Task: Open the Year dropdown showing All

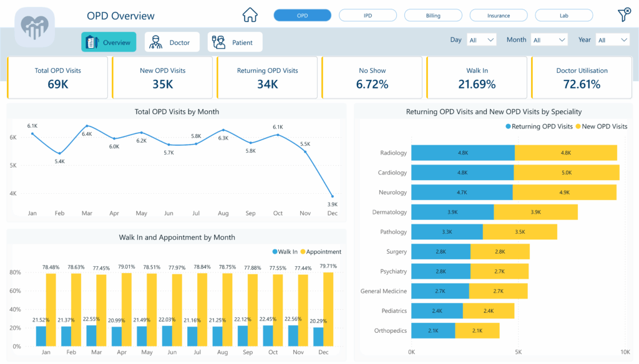Action: tap(612, 39)
